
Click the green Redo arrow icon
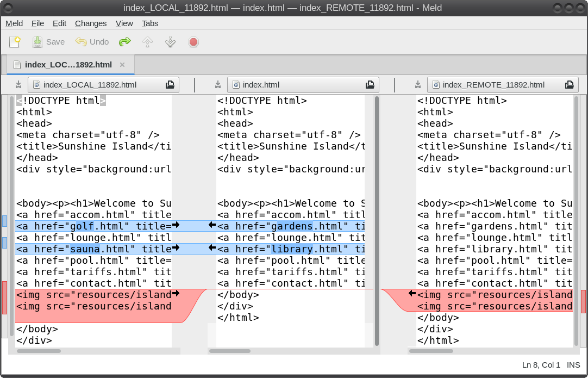(x=125, y=42)
